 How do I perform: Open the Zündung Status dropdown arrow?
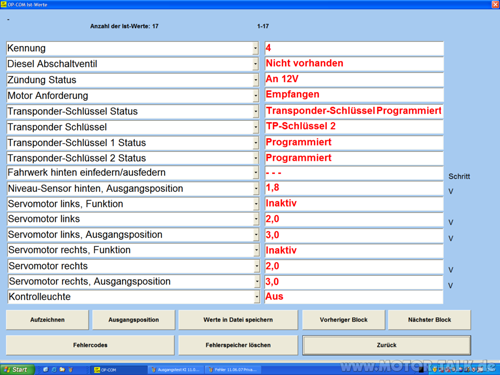pyautogui.click(x=256, y=80)
